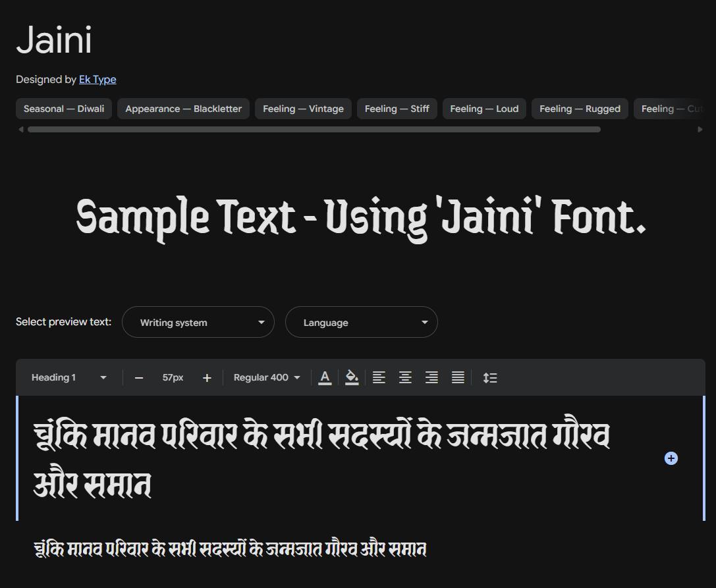Select the Appearance — Blackletter tag
The height and width of the screenshot is (588, 716).
pyautogui.click(x=184, y=109)
